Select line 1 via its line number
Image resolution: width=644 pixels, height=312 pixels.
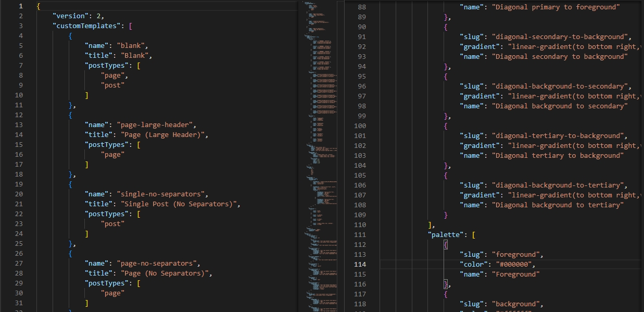pyautogui.click(x=20, y=6)
